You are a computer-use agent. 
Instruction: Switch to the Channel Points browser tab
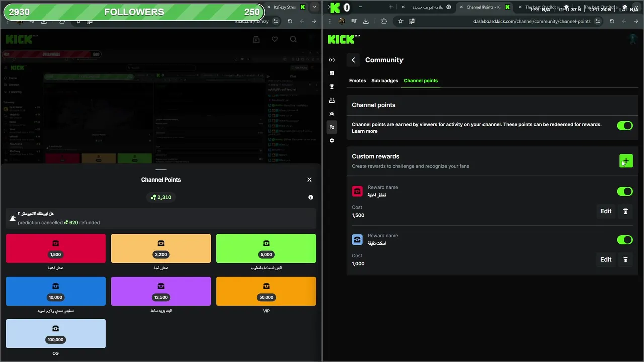pyautogui.click(x=484, y=7)
